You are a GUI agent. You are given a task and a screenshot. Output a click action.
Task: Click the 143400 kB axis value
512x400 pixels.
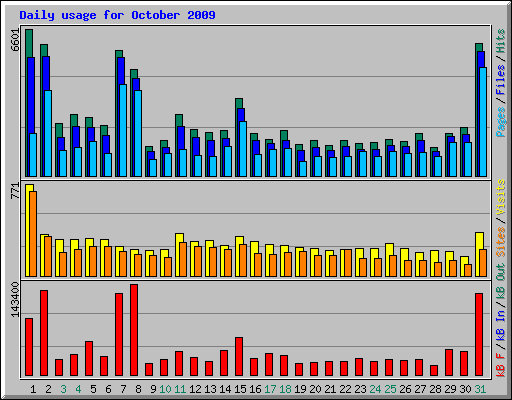coord(15,300)
